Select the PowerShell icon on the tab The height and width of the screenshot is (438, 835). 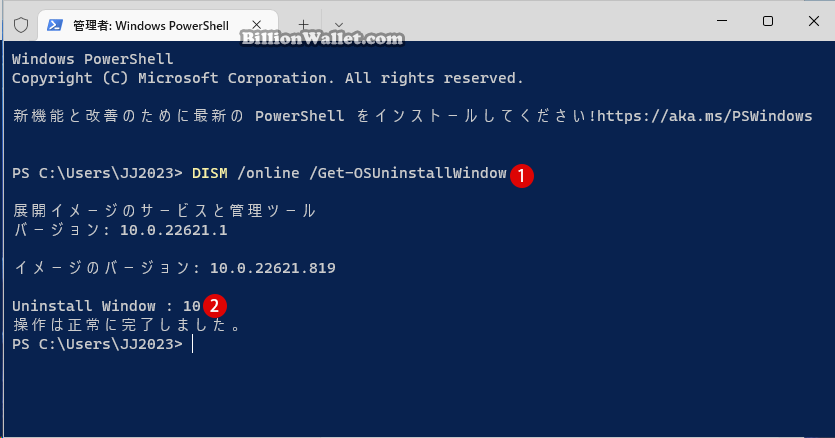tap(55, 25)
